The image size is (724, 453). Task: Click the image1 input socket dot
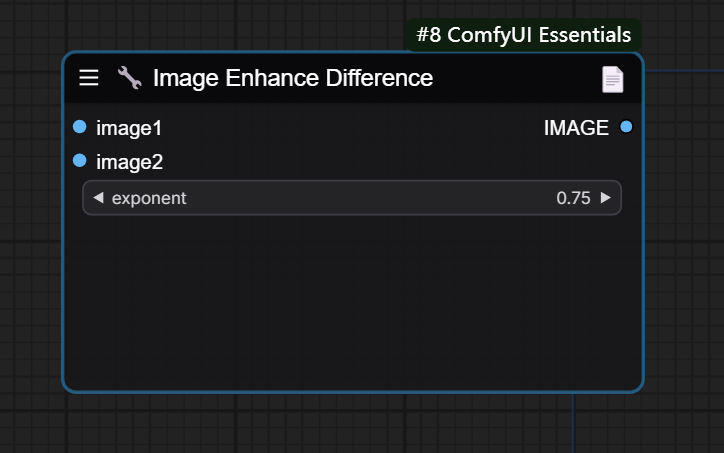point(80,127)
